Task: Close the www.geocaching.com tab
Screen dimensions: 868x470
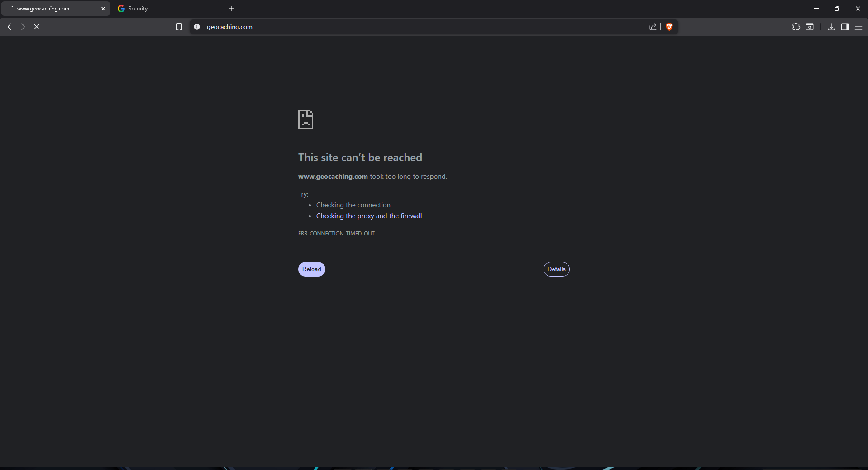Action: tap(103, 9)
